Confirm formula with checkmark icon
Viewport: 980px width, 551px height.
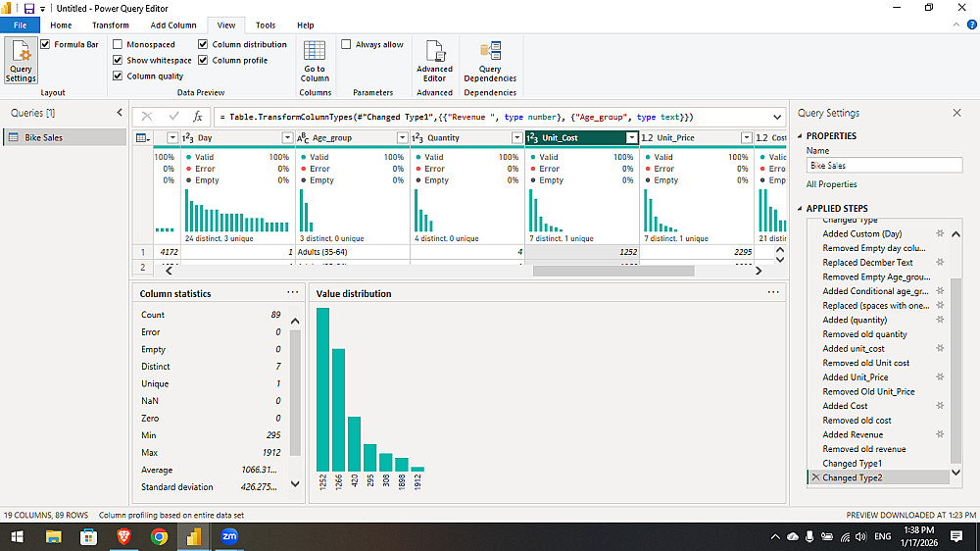pos(173,117)
